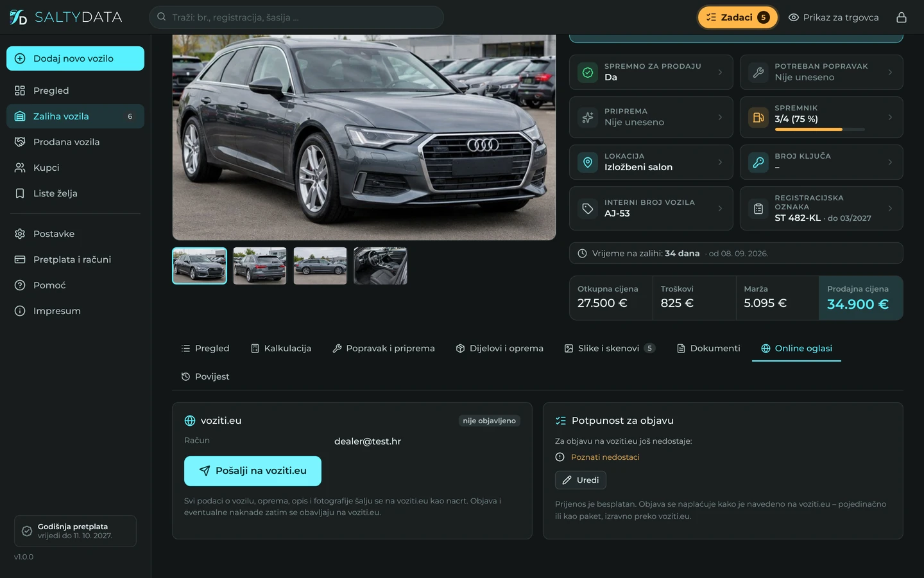This screenshot has width=924, height=578.
Task: Click the globe icon next to voziti.eu
Action: (190, 421)
